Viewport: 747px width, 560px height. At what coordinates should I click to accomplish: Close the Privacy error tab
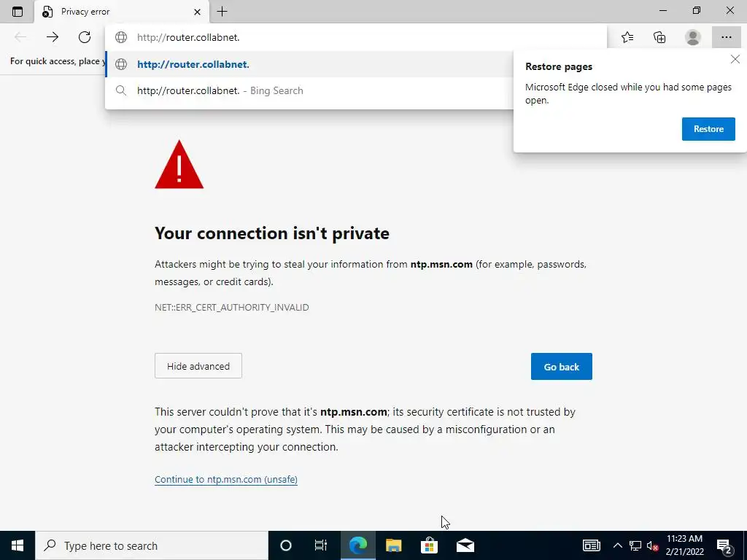(197, 12)
